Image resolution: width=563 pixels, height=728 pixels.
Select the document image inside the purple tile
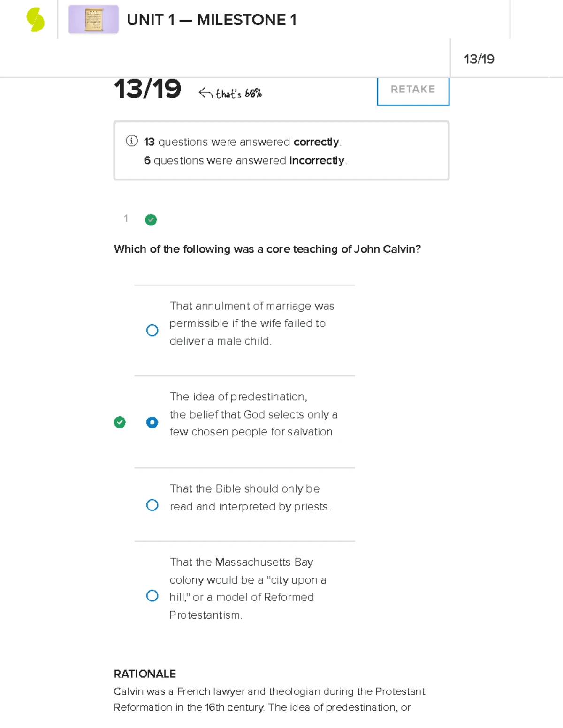(93, 21)
